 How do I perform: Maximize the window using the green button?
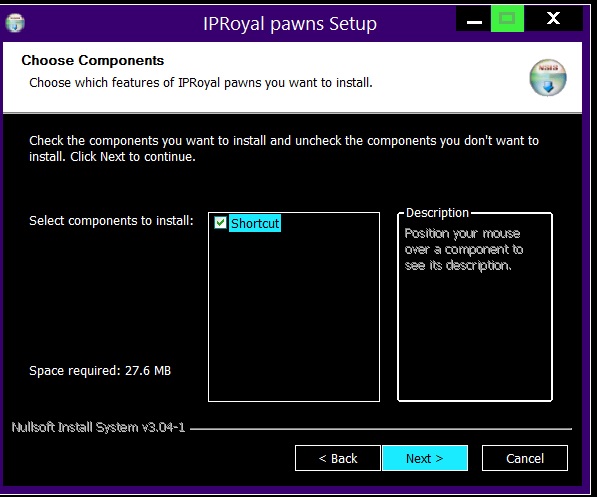[507, 18]
